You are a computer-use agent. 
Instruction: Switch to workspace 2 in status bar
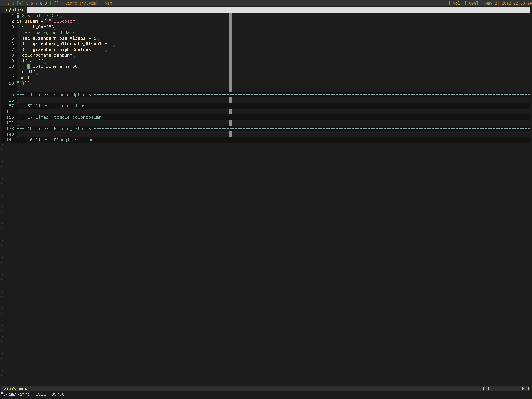pos(8,3)
